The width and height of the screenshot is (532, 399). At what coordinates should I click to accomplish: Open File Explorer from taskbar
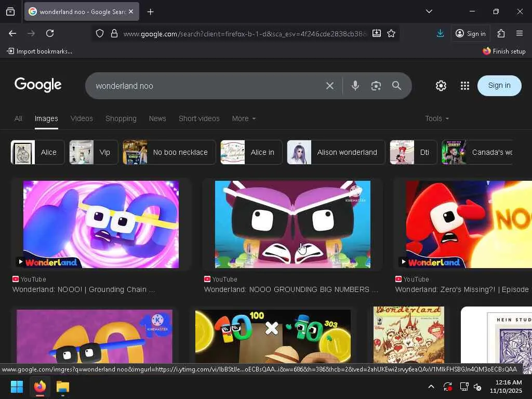[62, 387]
